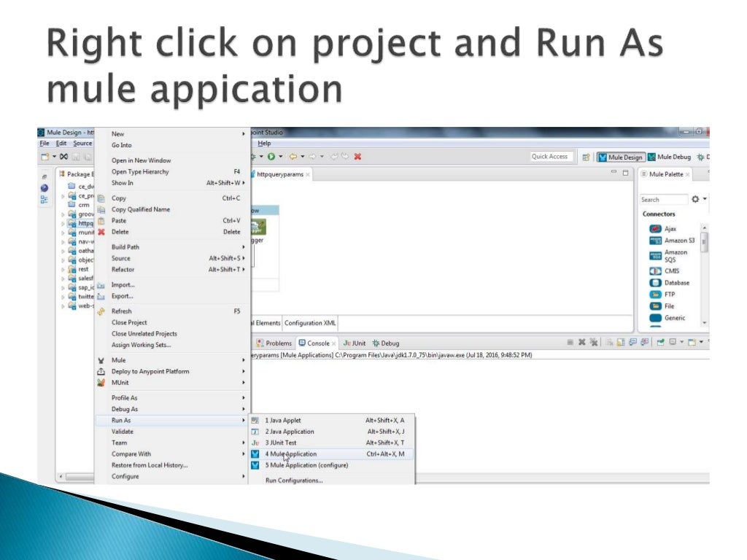This screenshot has width=747, height=560.
Task: Select the Amazon S3 connector
Action: [672, 241]
